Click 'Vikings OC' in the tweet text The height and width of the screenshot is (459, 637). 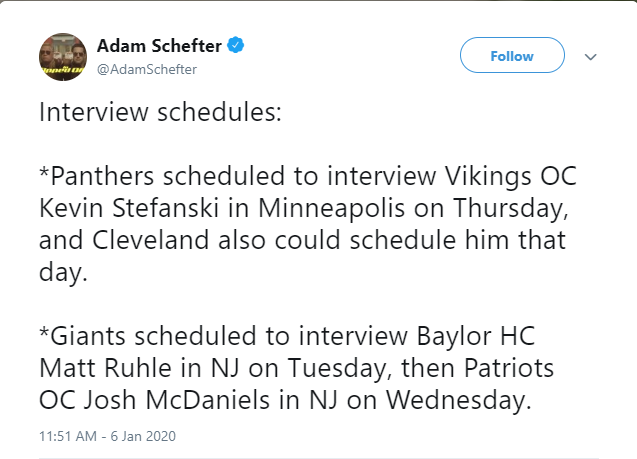[511, 176]
